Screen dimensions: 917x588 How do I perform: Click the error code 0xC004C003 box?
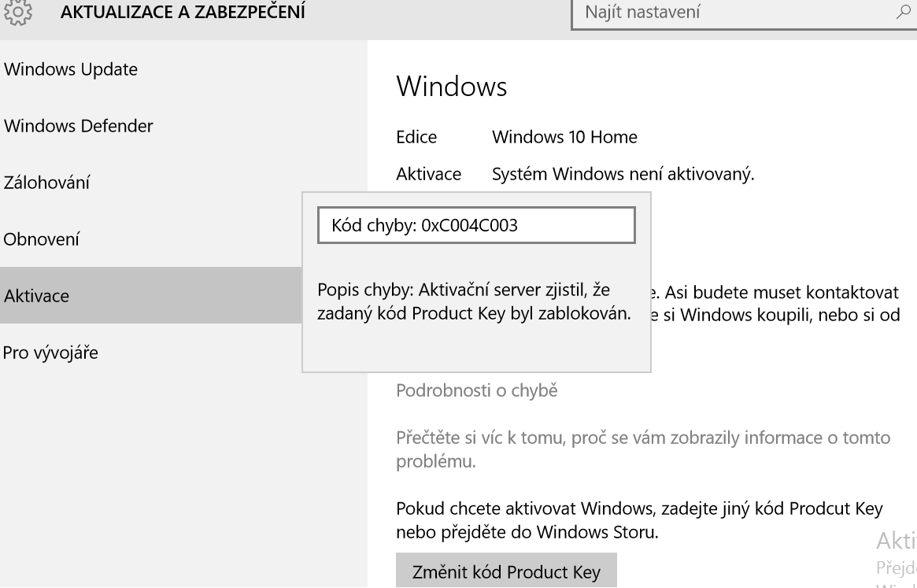[475, 226]
